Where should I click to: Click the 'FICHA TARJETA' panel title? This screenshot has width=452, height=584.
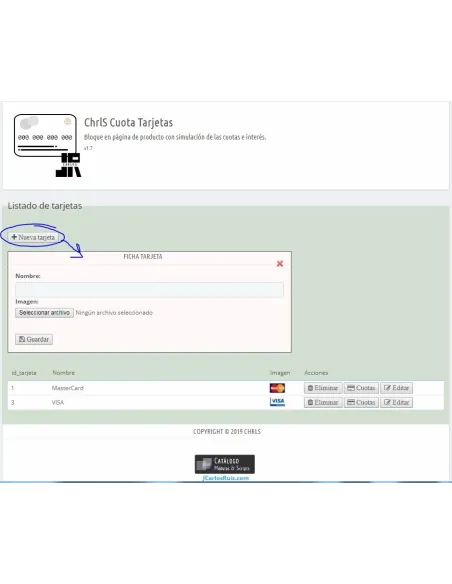coord(143,257)
